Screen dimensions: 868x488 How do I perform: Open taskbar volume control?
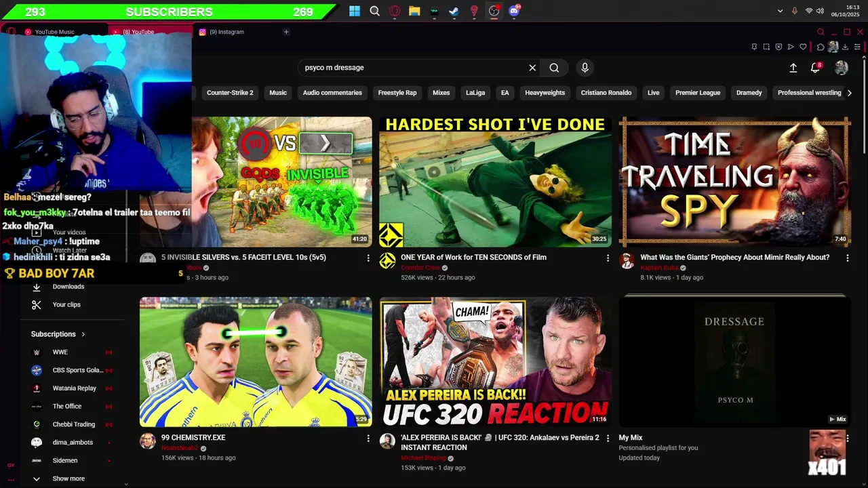(820, 11)
